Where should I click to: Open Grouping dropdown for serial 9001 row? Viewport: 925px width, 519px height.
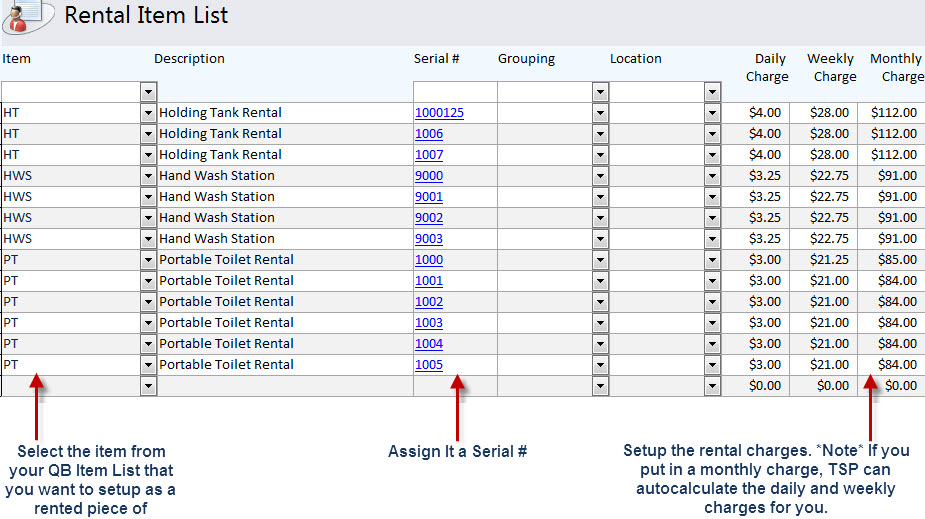(x=600, y=197)
